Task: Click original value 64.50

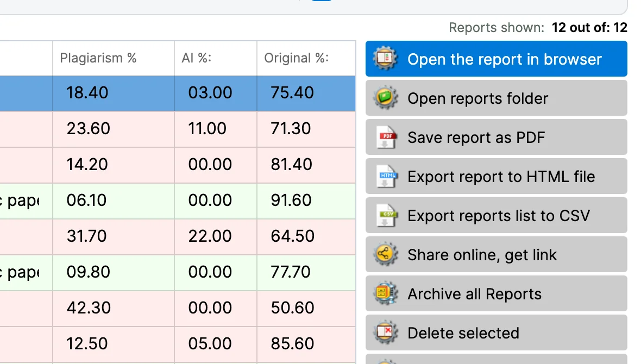Action: coord(293,236)
